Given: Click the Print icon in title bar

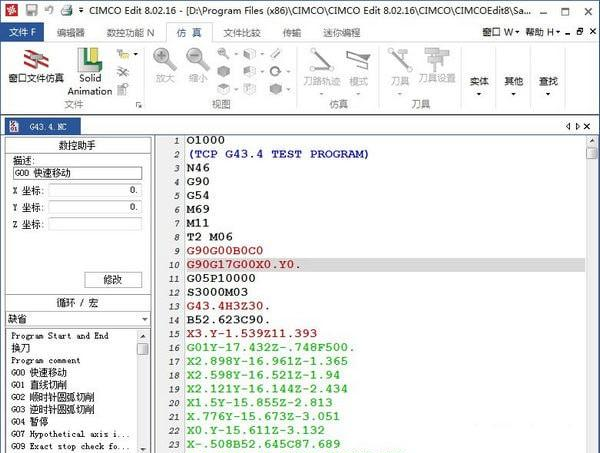Looking at the screenshot, I should (65, 9).
